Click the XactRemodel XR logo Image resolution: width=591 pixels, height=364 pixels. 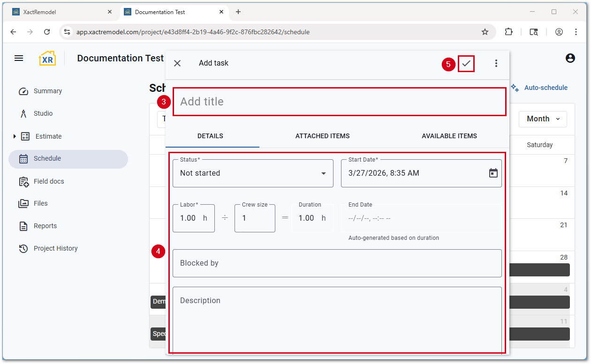(47, 59)
